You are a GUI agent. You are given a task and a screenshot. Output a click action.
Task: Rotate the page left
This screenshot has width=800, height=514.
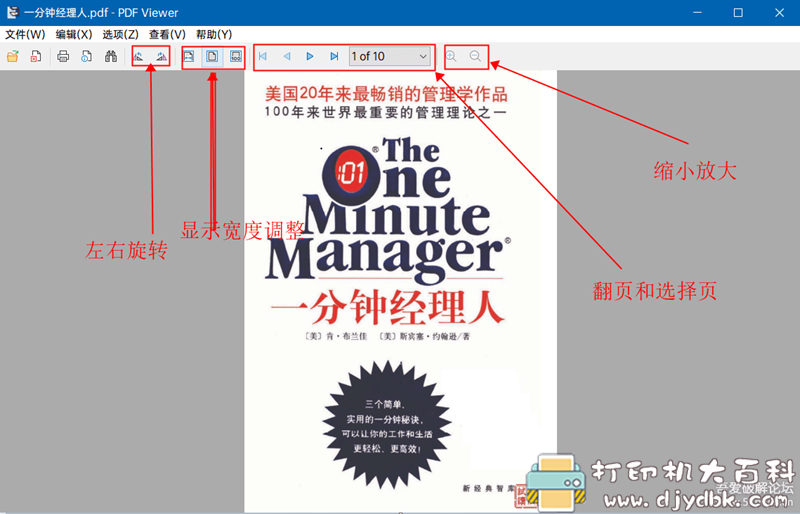138,56
